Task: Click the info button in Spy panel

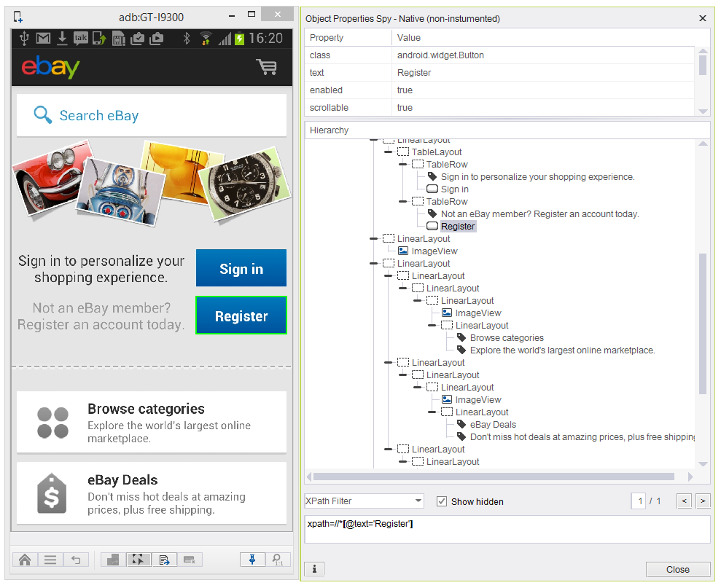Action: click(313, 569)
